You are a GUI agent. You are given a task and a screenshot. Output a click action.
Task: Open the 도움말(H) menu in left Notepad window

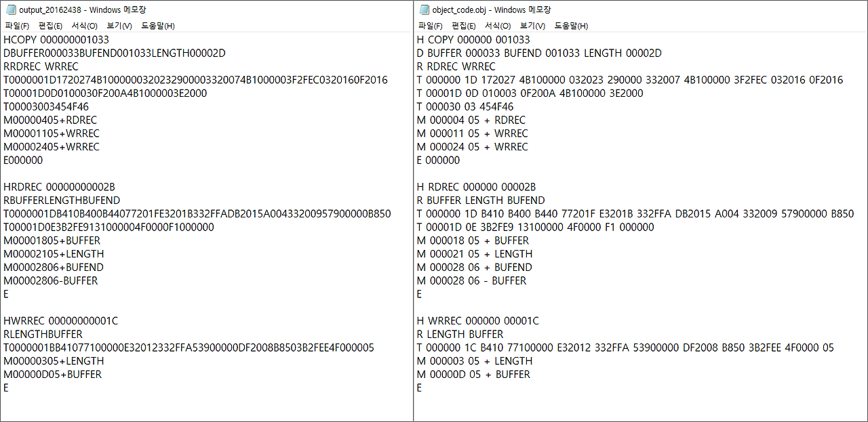coord(156,26)
